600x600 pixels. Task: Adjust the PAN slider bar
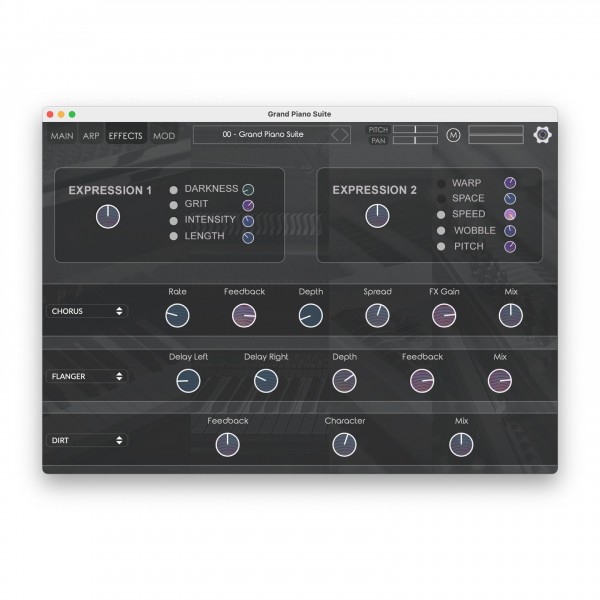pyautogui.click(x=415, y=140)
